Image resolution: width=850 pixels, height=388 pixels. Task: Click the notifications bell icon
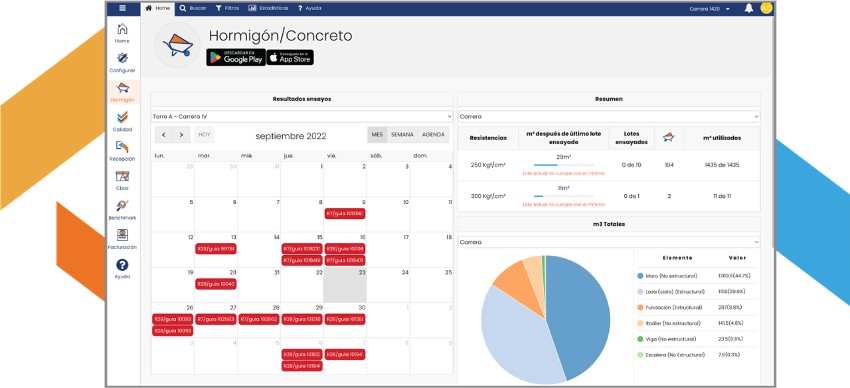(x=749, y=8)
